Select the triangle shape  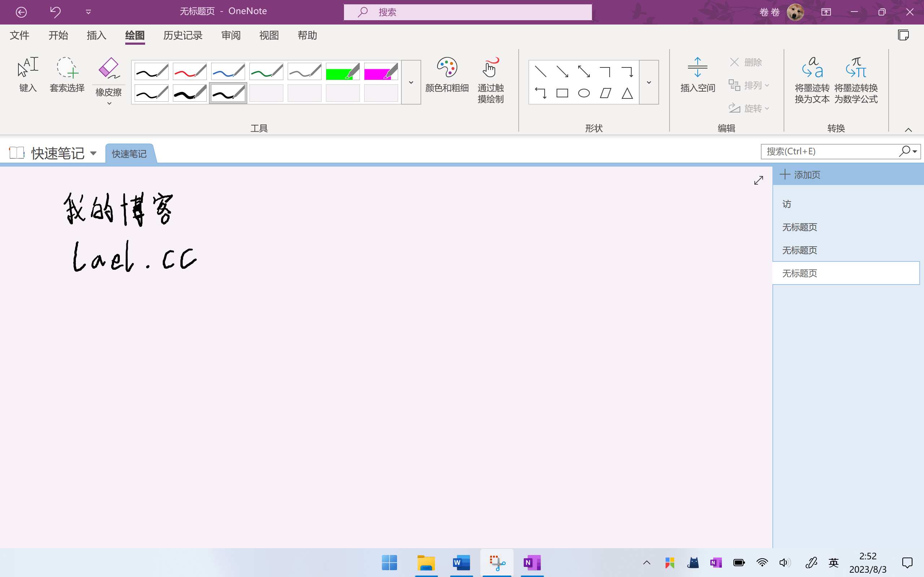pos(627,93)
